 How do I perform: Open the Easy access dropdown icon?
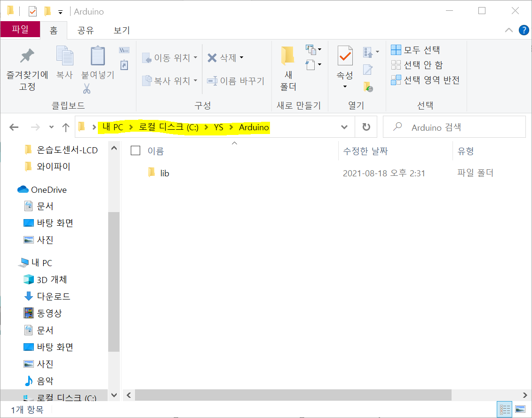tap(313, 64)
